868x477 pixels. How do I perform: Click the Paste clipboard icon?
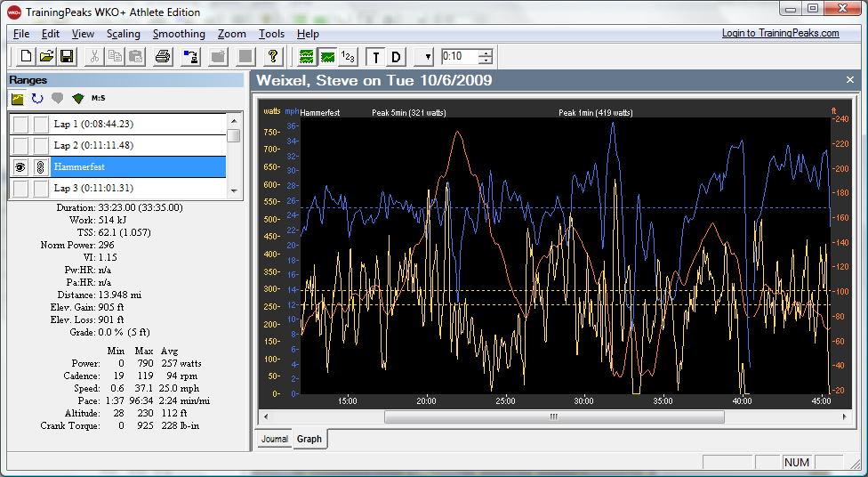pyautogui.click(x=135, y=56)
